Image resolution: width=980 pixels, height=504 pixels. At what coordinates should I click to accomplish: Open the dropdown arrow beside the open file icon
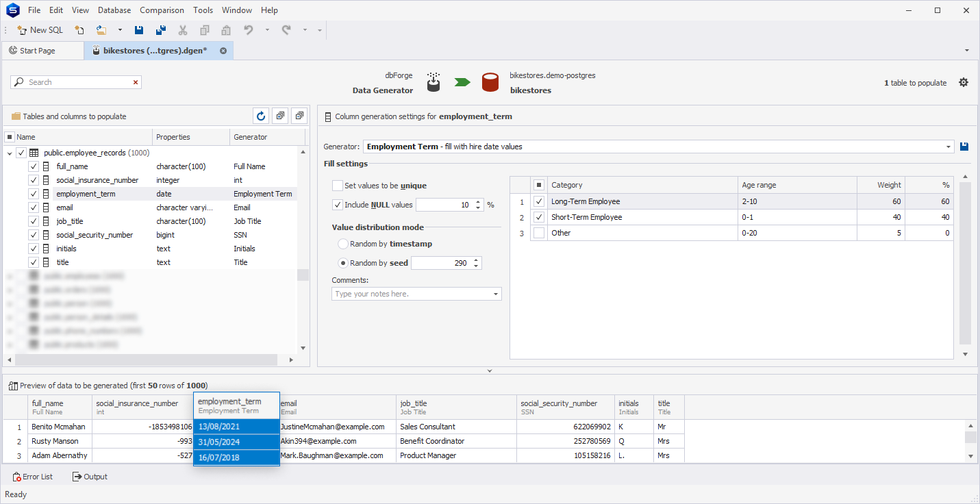coord(120,30)
